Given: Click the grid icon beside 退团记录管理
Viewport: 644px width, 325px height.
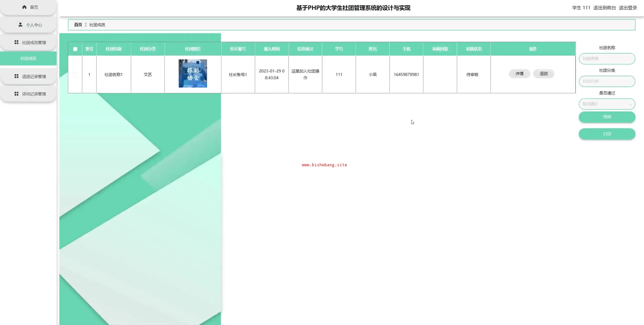Looking at the screenshot, I should pyautogui.click(x=16, y=76).
